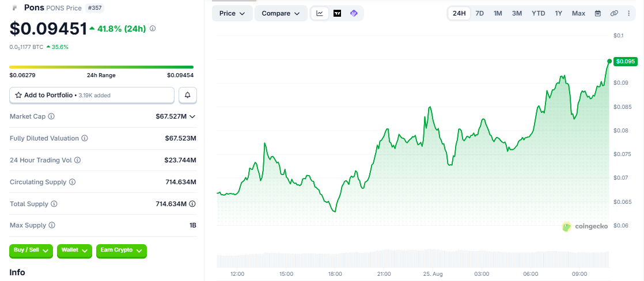Click the 1B max supply value
The height and width of the screenshot is (281, 644).
coord(192,225)
